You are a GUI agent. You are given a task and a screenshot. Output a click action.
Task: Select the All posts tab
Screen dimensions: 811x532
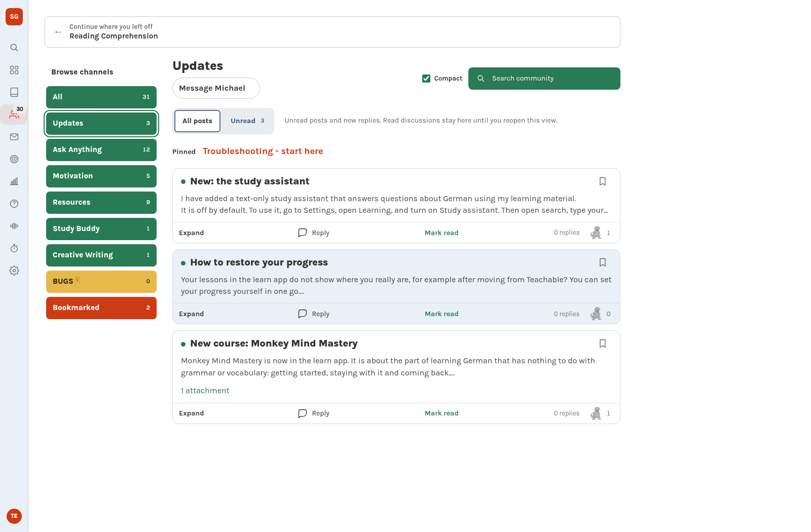(197, 121)
